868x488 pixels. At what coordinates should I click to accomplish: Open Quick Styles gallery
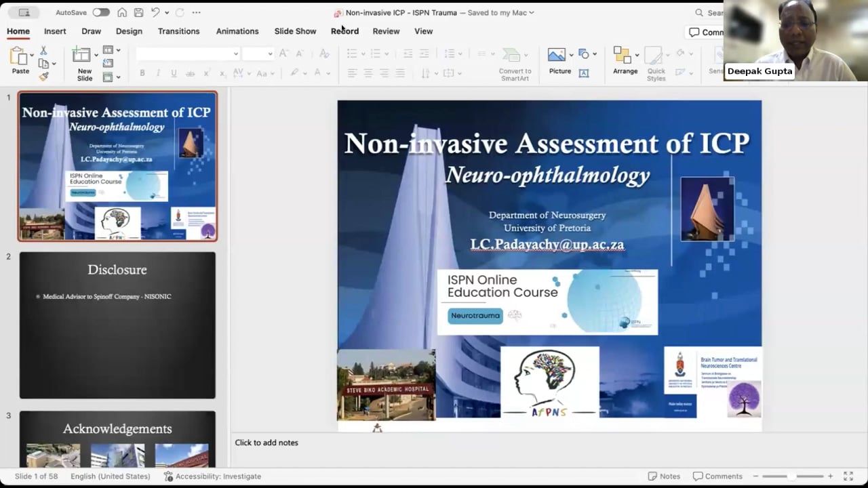coord(656,64)
